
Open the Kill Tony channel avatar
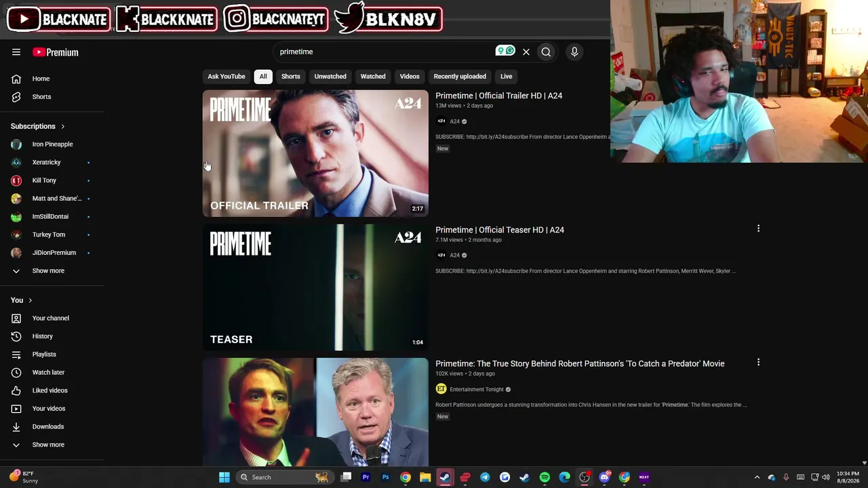click(16, 180)
